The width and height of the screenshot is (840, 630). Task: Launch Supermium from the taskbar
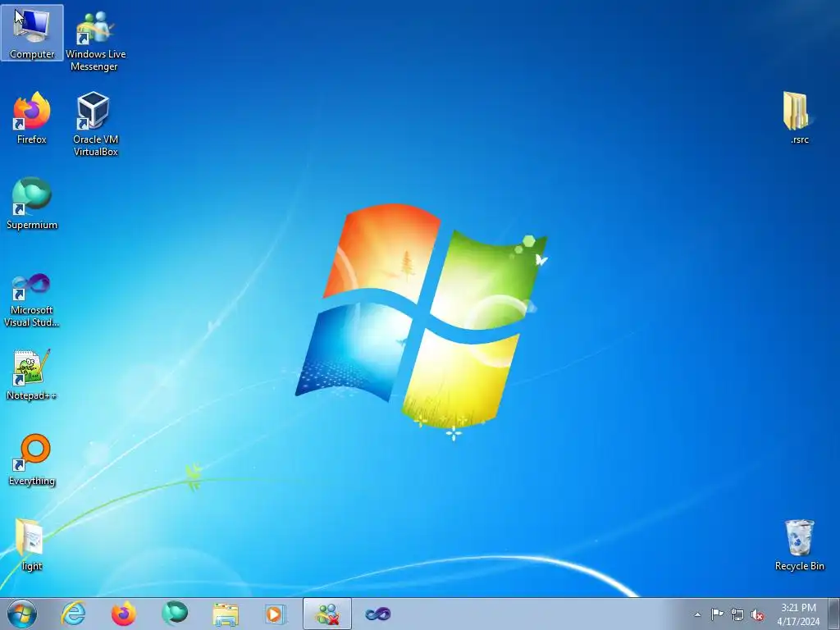coord(175,614)
